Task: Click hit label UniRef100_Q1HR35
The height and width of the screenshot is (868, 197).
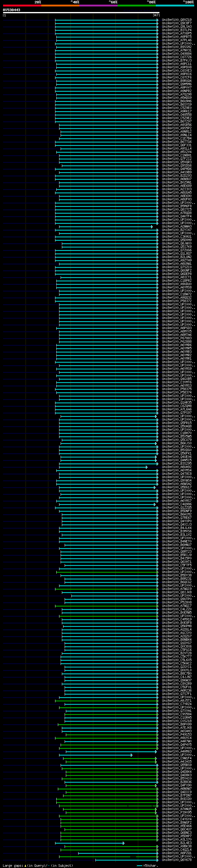Action: coord(177,403)
